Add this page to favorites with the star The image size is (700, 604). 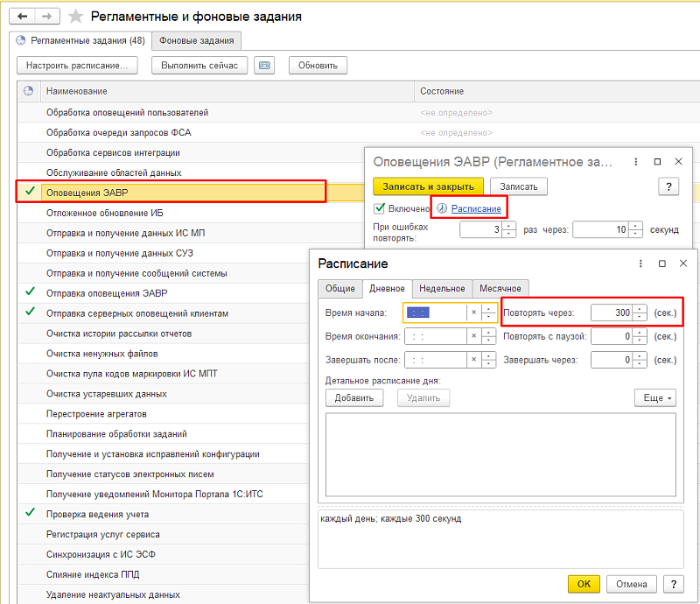(77, 17)
